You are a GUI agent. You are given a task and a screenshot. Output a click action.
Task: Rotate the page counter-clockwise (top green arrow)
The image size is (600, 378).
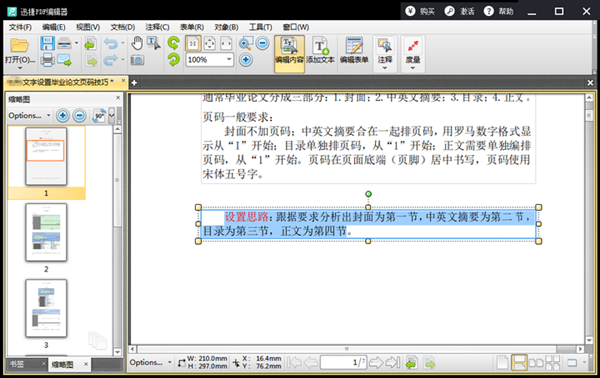[174, 43]
